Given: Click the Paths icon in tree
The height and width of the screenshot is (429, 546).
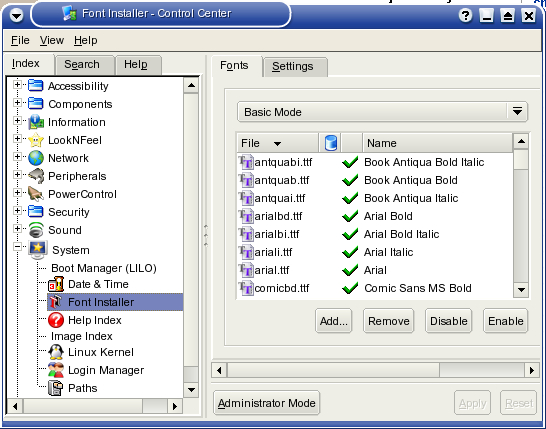Looking at the screenshot, I should (56, 388).
